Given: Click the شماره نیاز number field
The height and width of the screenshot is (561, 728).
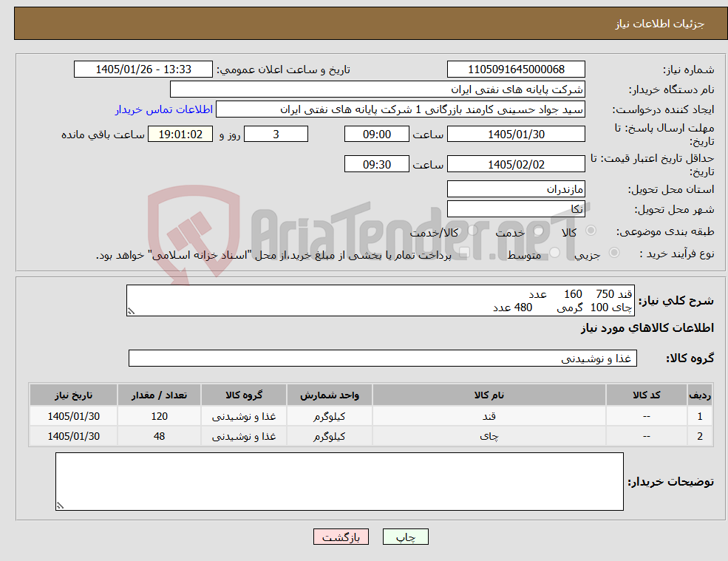Looking at the screenshot, I should point(516,69).
